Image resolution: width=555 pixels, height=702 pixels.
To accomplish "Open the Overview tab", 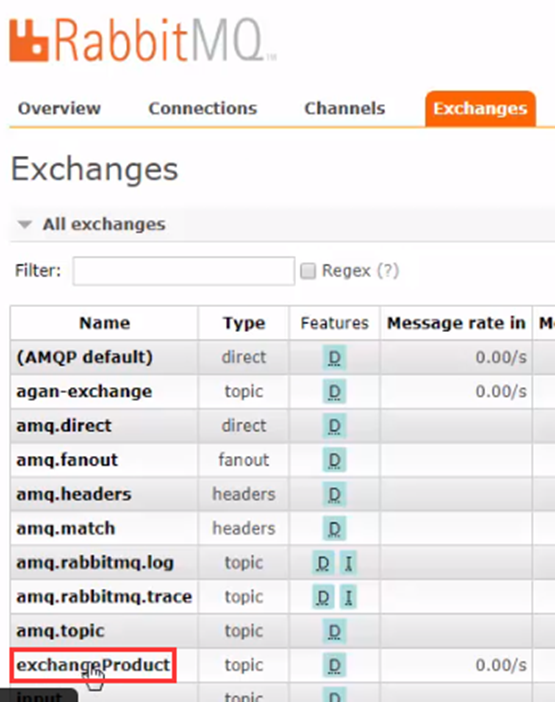I will 59,108.
